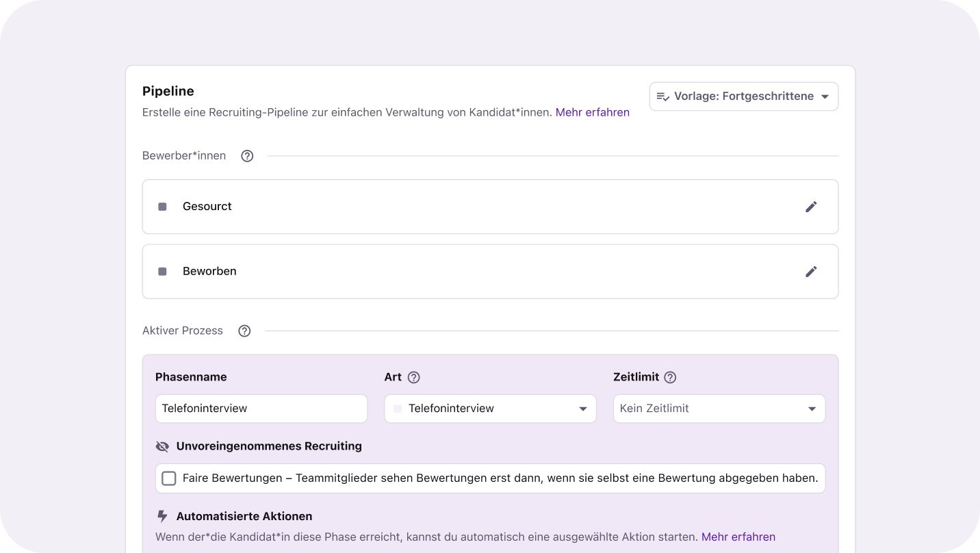The image size is (980, 553).
Task: Click pencil edit icon for Beworben stage
Action: 811,272
